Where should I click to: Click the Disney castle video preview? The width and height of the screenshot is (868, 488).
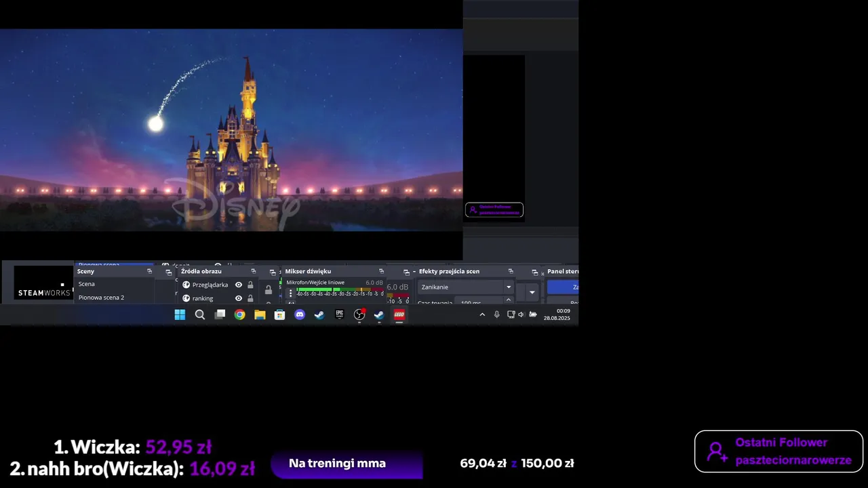click(x=231, y=130)
